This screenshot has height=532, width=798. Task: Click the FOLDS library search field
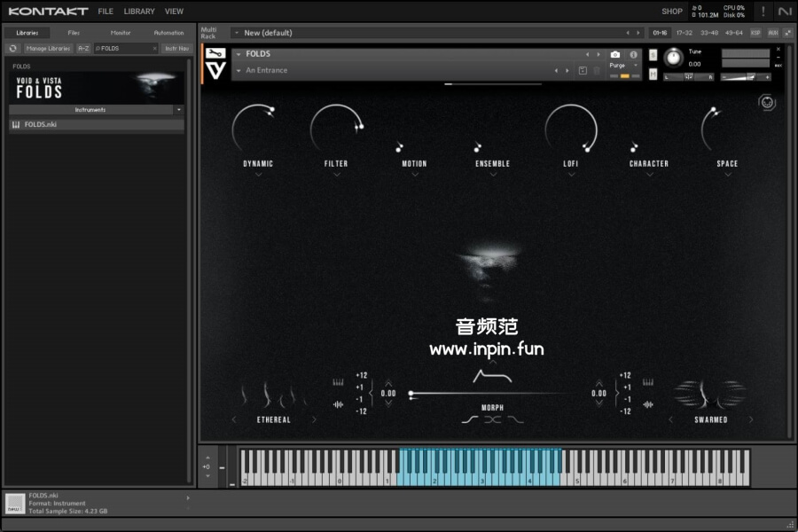point(126,49)
